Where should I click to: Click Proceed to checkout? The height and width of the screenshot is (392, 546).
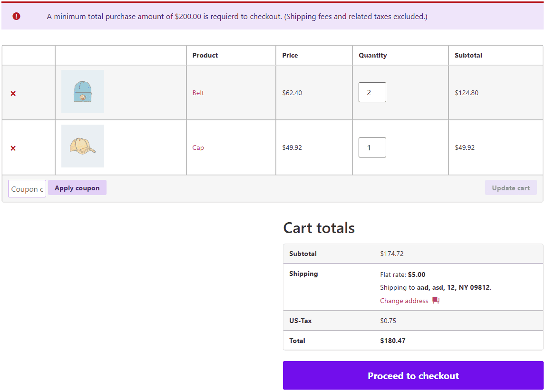(x=413, y=375)
